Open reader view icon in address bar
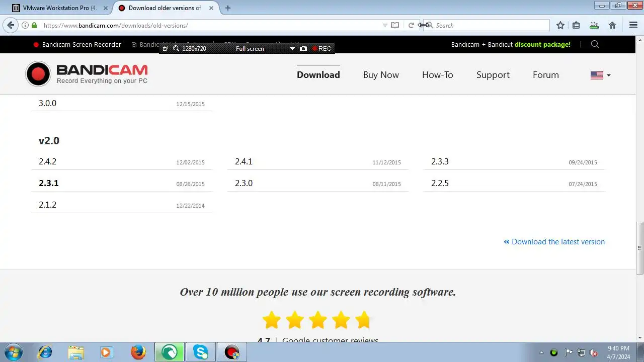The height and width of the screenshot is (362, 644). tap(395, 25)
